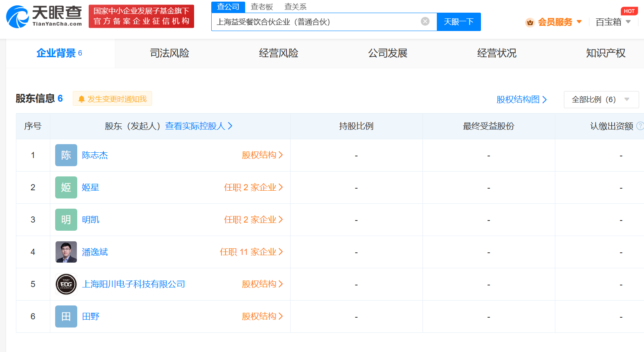Click the 陈 avatar icon
644x352 pixels.
[x=66, y=155]
